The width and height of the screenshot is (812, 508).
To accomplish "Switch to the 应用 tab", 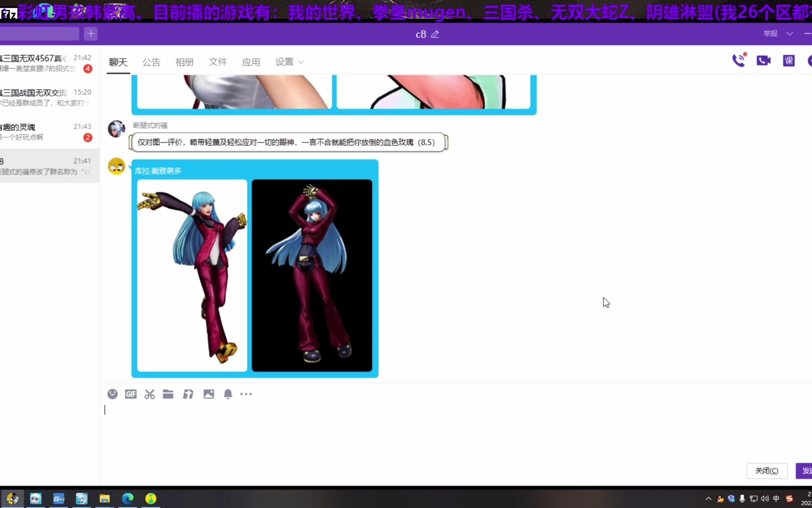I will pyautogui.click(x=251, y=62).
